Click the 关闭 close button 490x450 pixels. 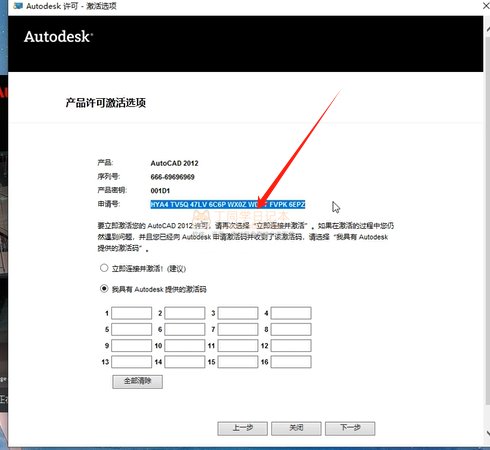click(296, 428)
